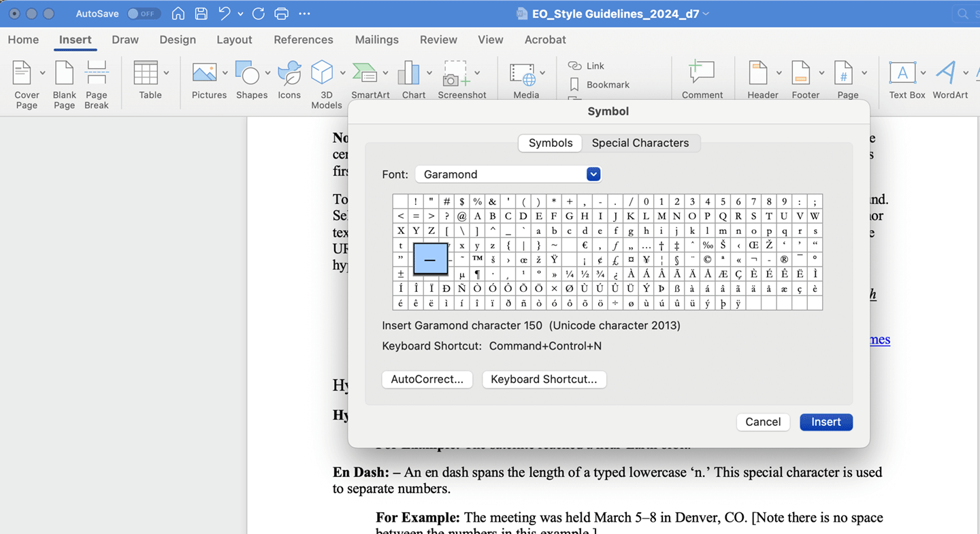
Task: Select the ® registered symbol in grid
Action: coord(785,259)
